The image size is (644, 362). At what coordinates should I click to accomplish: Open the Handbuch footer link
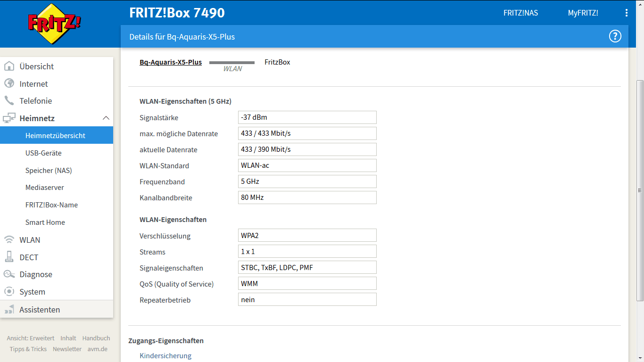[x=96, y=338]
